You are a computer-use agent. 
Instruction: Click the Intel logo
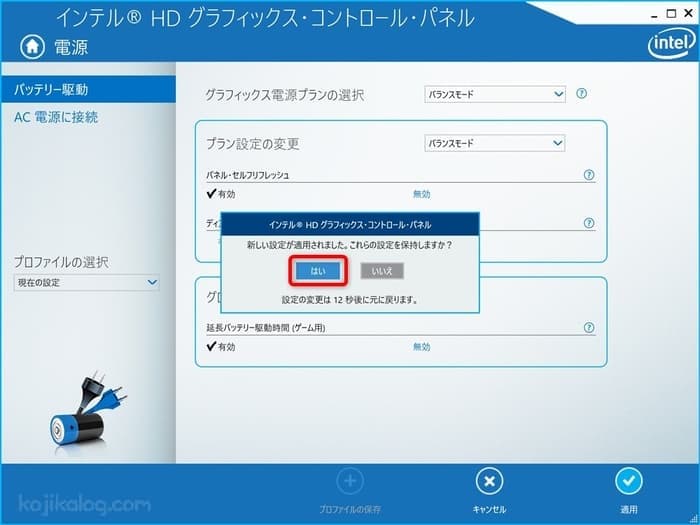point(672,45)
